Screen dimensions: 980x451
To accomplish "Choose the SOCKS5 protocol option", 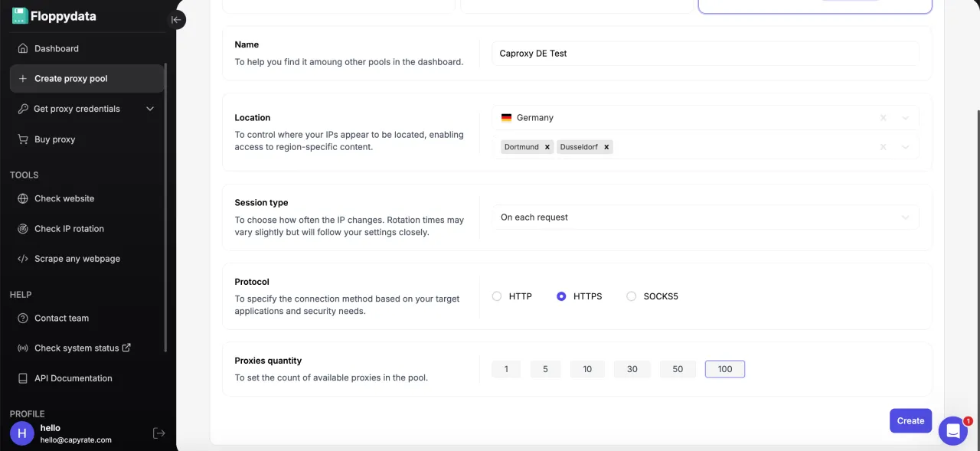I will 632,296.
